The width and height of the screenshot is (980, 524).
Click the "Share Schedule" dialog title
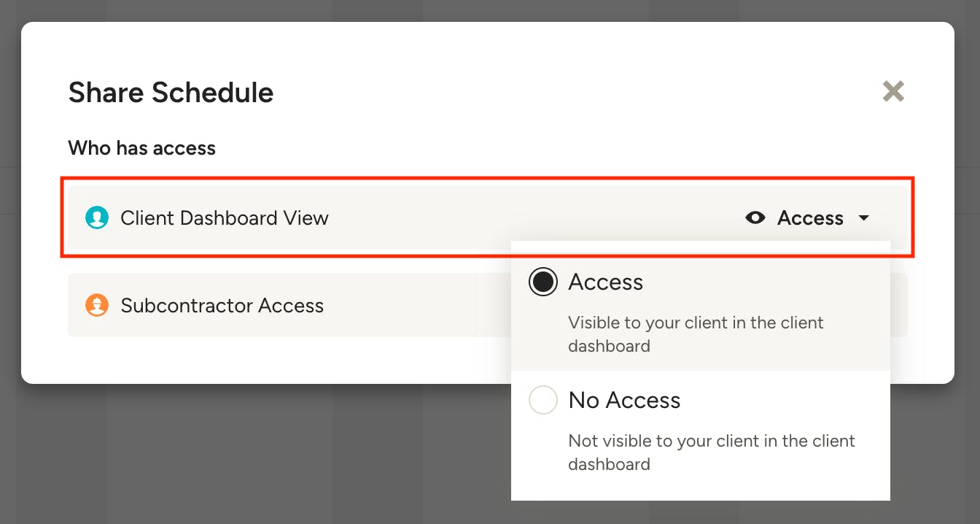pos(171,93)
